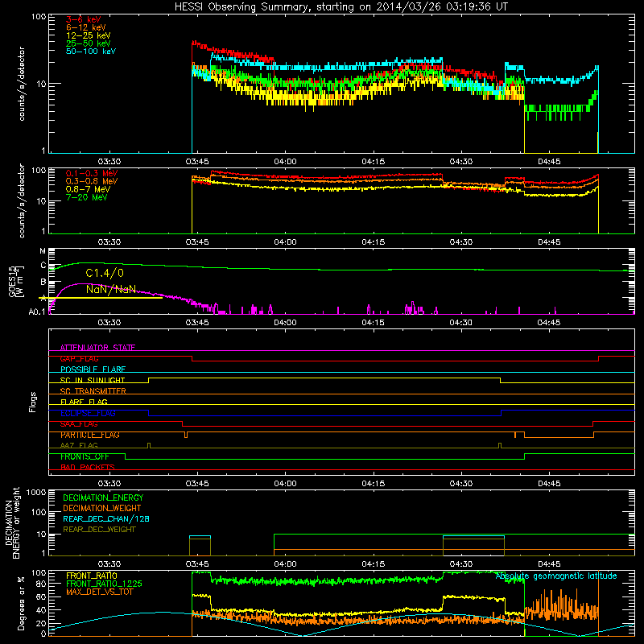This screenshot has height=644, width=644.
Task: Click the 0.8-7 MeV legend entry
Action: click(88, 189)
